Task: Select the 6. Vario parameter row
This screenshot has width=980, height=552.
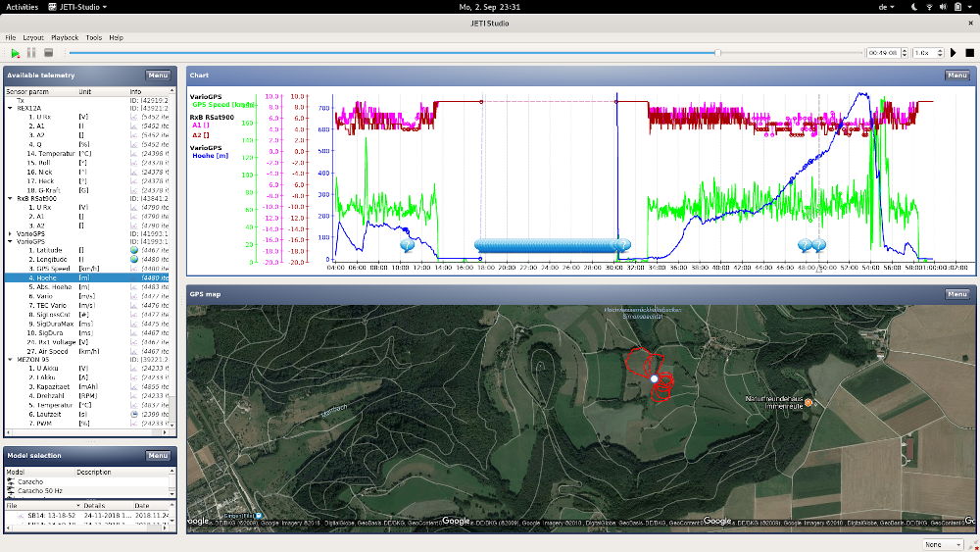Action: [x=87, y=296]
